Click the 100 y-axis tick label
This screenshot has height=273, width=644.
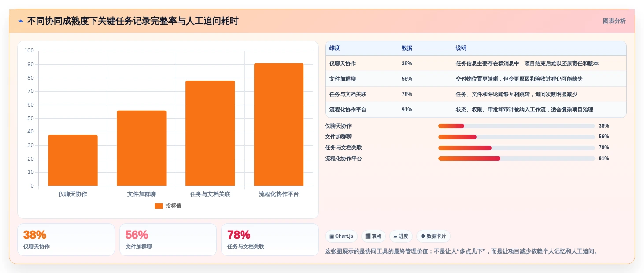coord(29,51)
